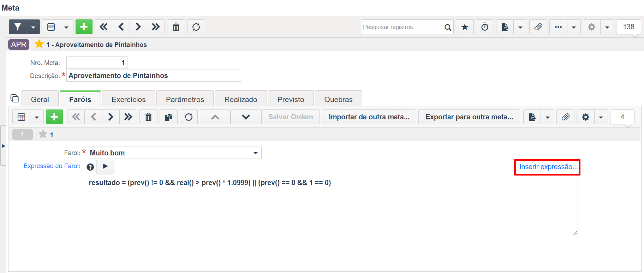Image resolution: width=644 pixels, height=273 pixels.
Task: Add a new Farol record
Action: coord(54,117)
